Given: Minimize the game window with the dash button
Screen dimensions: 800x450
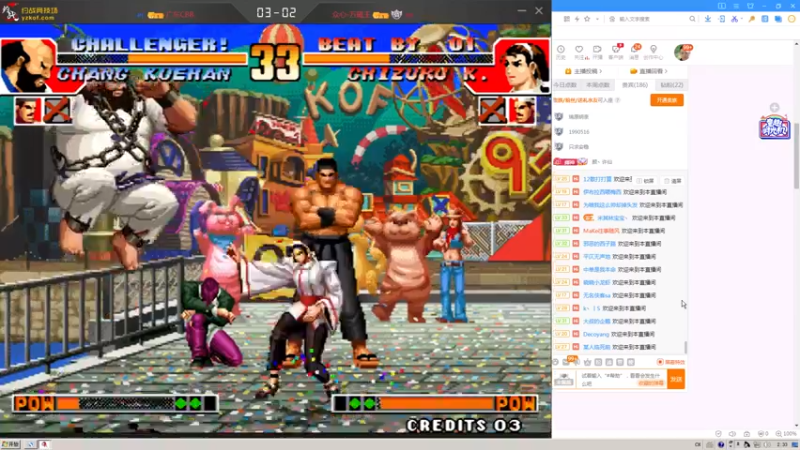Looking at the screenshot, I should (521, 10).
